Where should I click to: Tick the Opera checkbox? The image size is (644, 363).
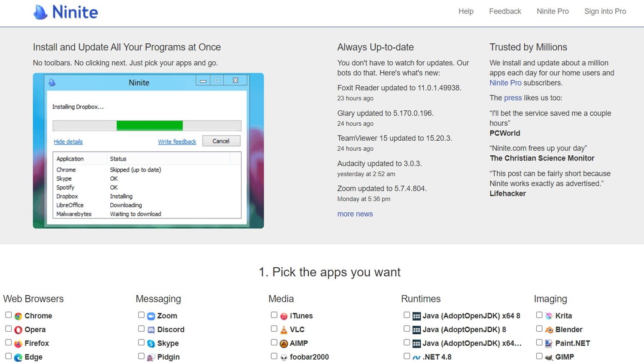pos(8,329)
